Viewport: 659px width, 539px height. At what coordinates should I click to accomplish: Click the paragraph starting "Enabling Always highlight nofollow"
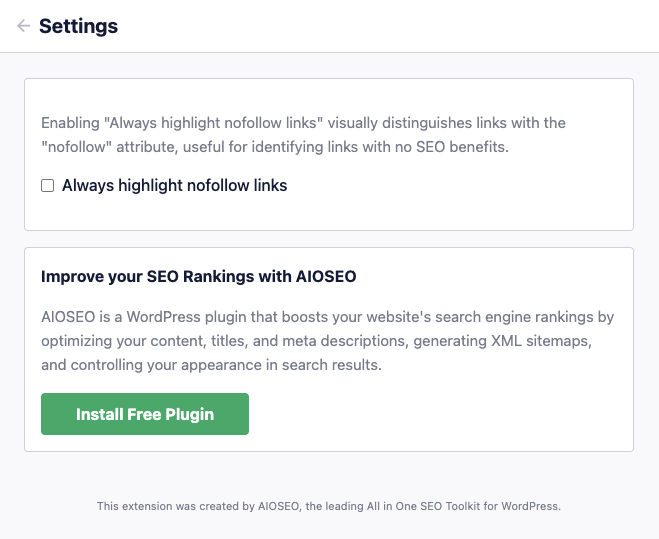[303, 135]
